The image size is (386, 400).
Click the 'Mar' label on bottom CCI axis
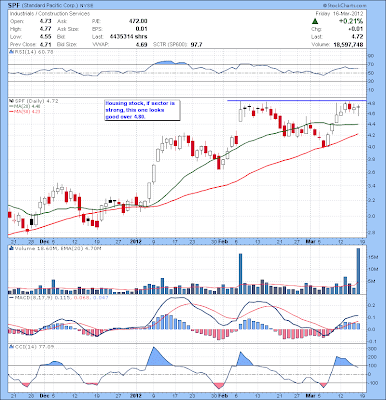tap(310, 395)
